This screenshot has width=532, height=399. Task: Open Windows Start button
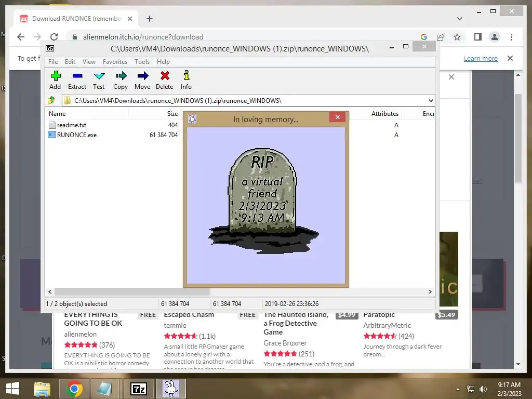click(x=12, y=389)
